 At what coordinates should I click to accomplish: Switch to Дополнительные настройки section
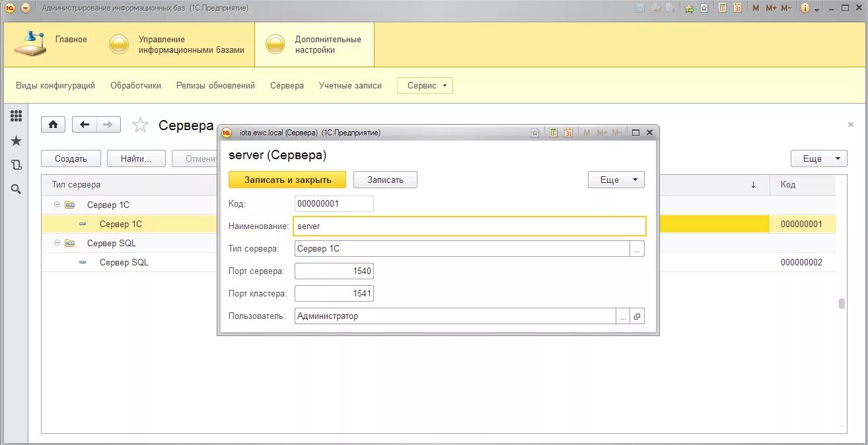[314, 45]
